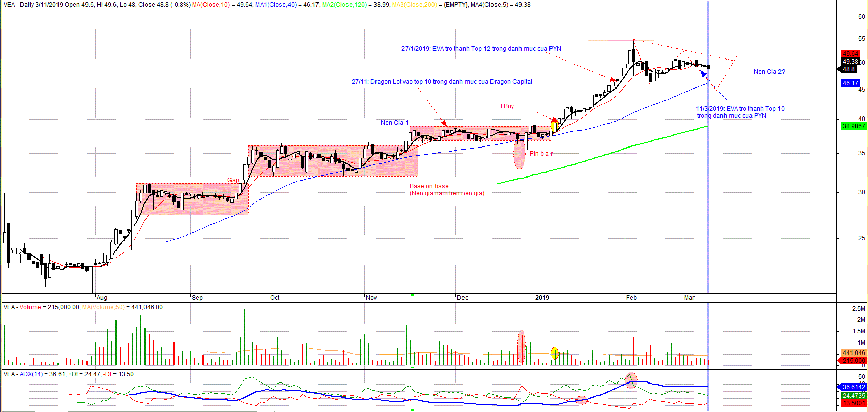Screen dimensions: 868x412
Task: Select the 'I Buy' annotation
Action: pos(507,106)
